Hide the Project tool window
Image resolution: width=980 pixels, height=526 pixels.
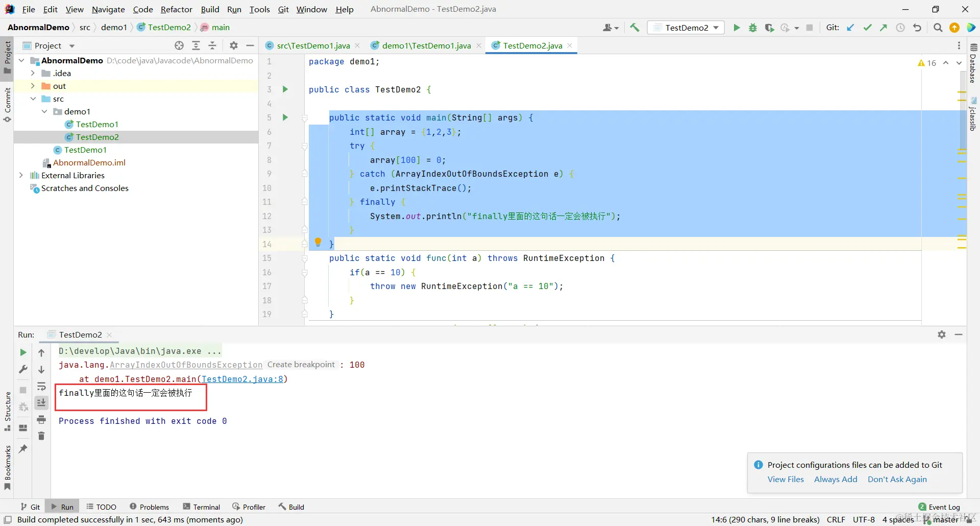[250, 45]
